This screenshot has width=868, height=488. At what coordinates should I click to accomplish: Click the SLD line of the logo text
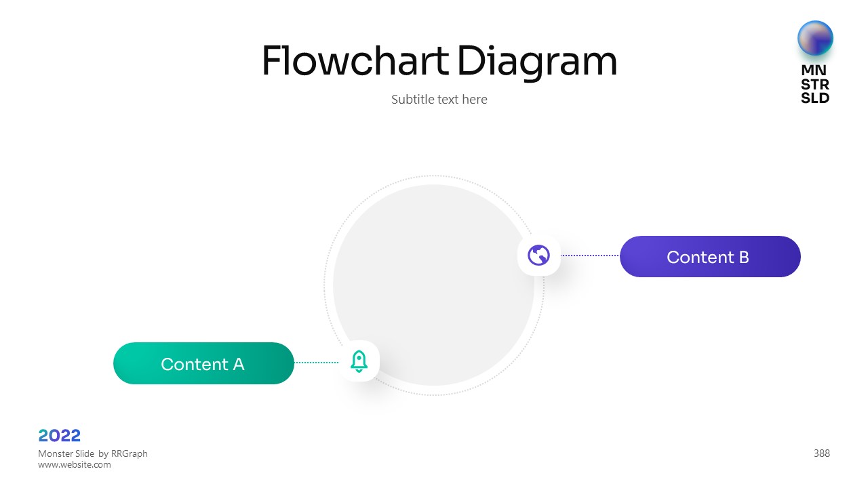click(x=814, y=98)
